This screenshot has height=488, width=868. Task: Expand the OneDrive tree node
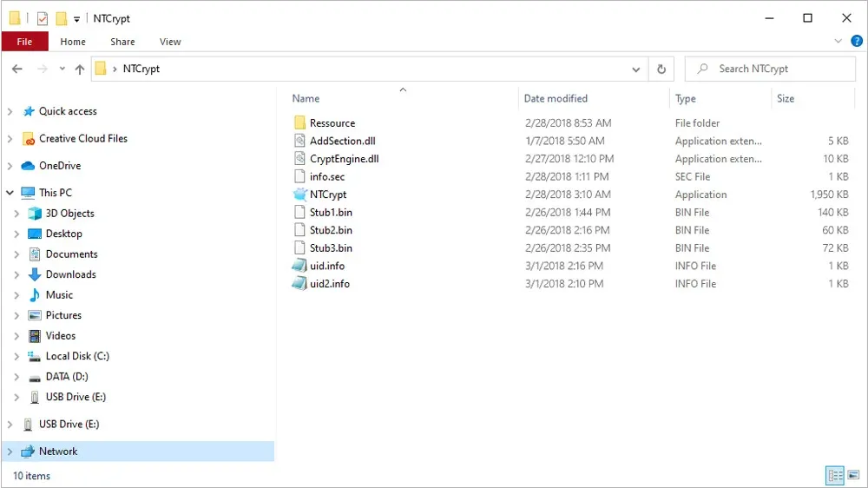[10, 166]
